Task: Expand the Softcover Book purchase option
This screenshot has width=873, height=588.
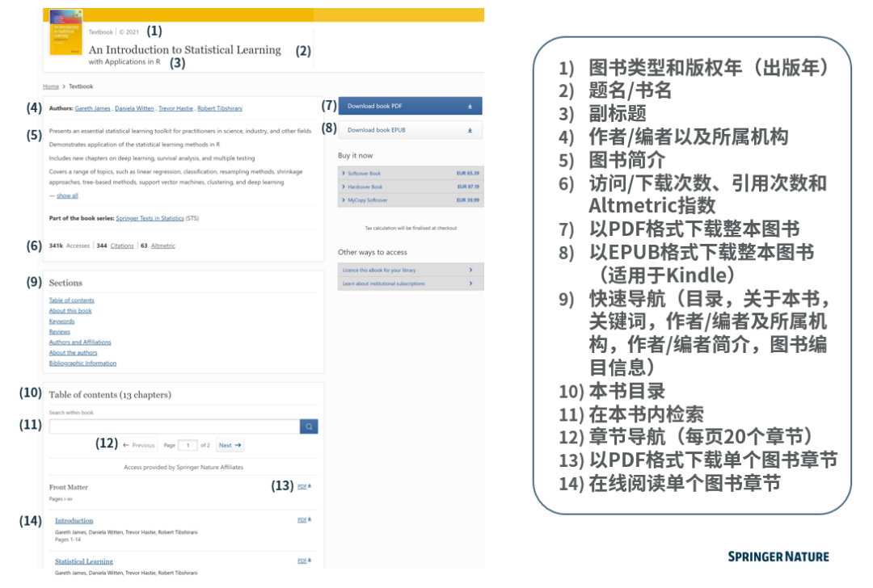Action: (411, 174)
